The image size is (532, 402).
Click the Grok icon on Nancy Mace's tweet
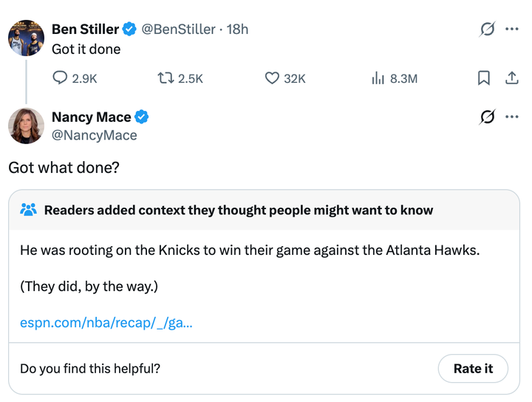point(487,117)
